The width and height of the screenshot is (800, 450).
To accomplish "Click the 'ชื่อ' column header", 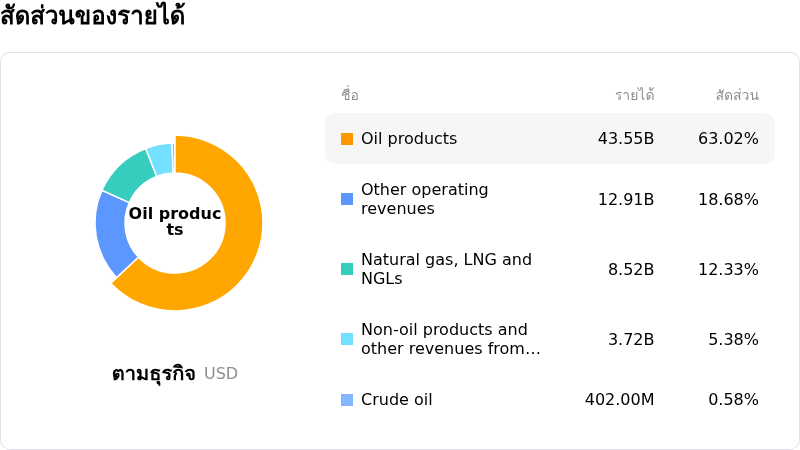I will pos(350,94).
